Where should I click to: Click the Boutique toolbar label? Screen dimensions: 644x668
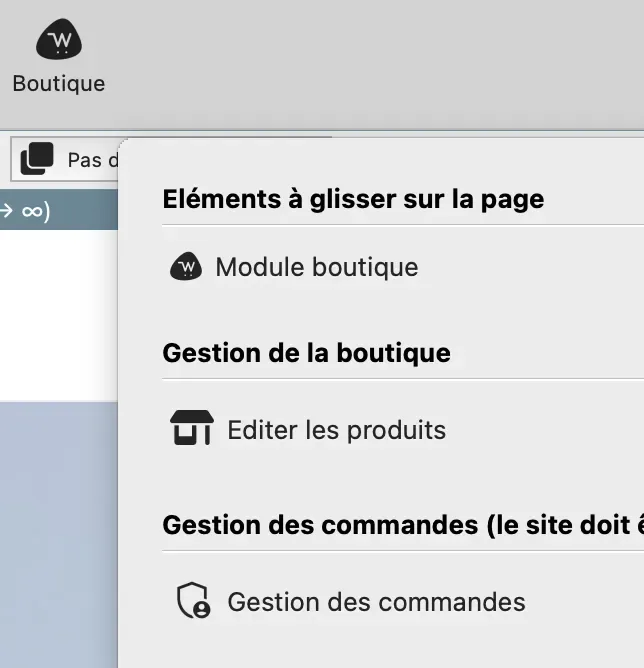(x=59, y=84)
